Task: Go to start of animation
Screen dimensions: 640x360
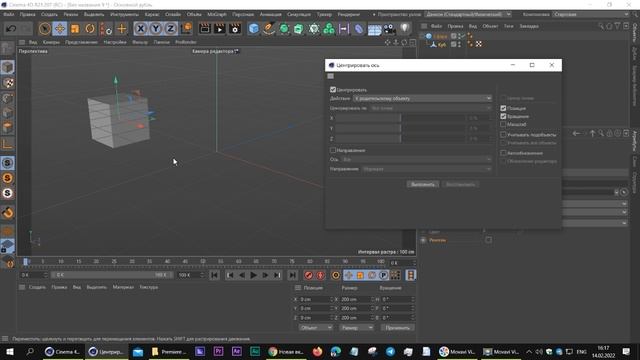Action: click(x=214, y=276)
